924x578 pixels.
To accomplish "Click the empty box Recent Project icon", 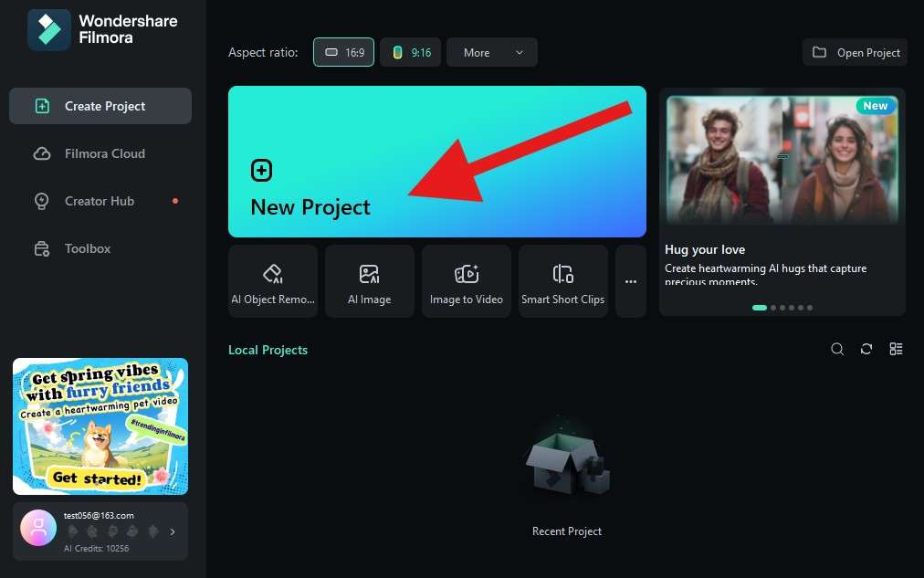I will click(568, 464).
